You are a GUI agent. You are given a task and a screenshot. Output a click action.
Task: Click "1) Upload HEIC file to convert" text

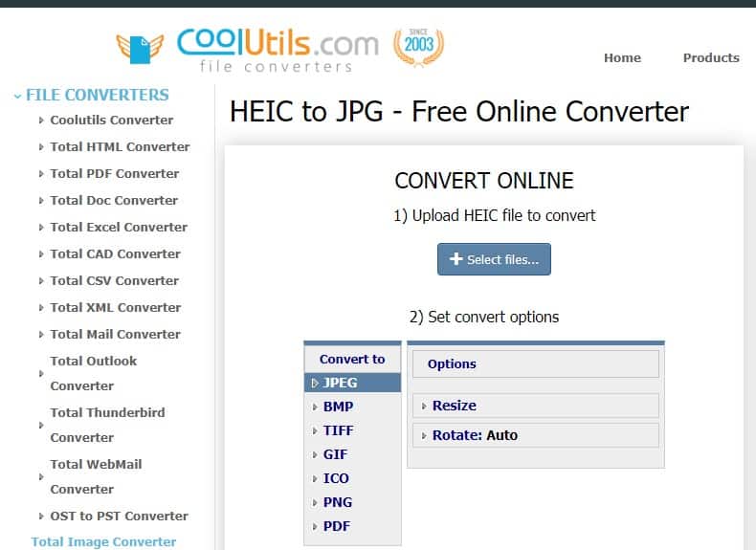click(x=494, y=215)
